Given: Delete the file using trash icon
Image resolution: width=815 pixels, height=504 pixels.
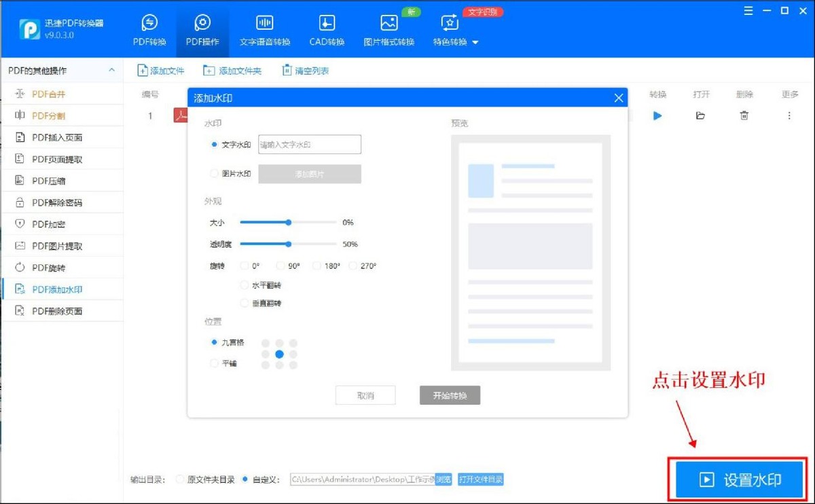Looking at the screenshot, I should pos(744,115).
